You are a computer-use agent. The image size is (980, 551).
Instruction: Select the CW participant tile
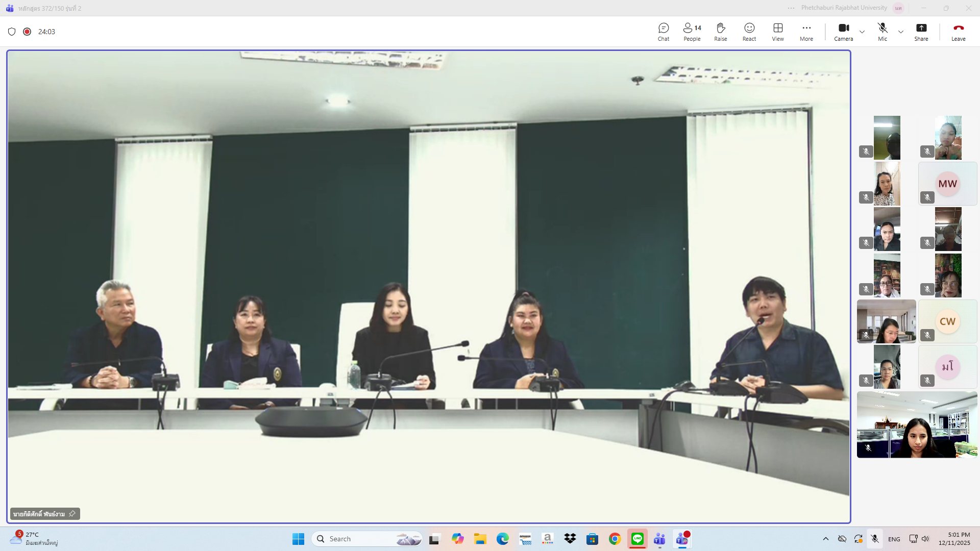(x=947, y=321)
